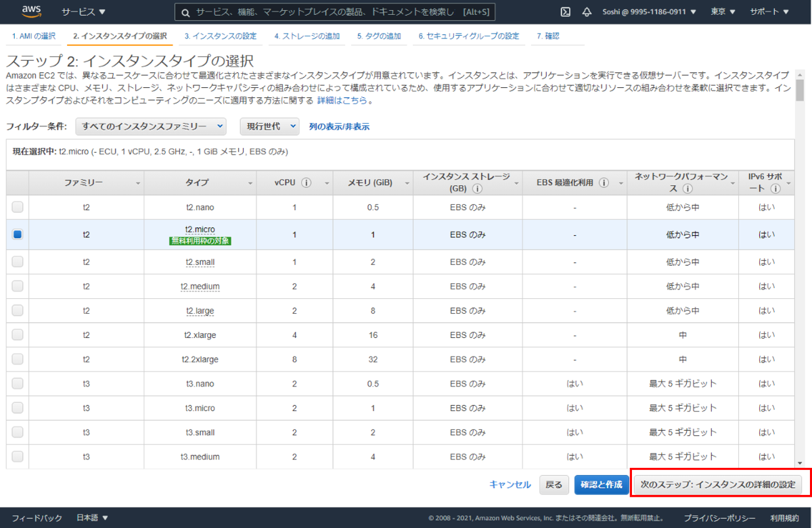The image size is (812, 528).
Task: Click the 列の表示/非表示 link
Action: coord(339,126)
